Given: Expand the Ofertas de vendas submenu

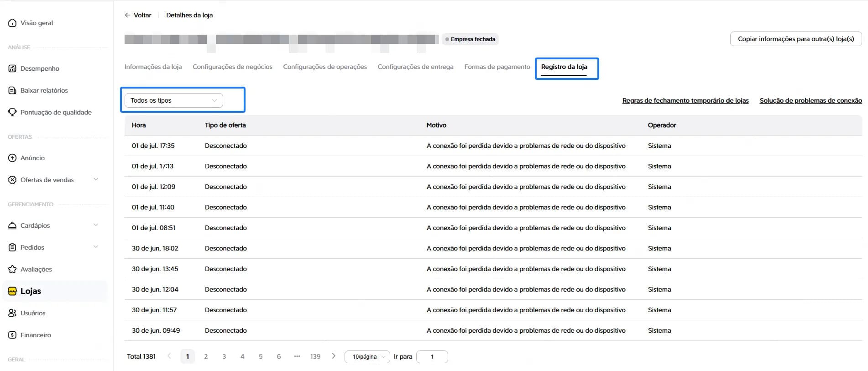Looking at the screenshot, I should pyautogui.click(x=96, y=179).
